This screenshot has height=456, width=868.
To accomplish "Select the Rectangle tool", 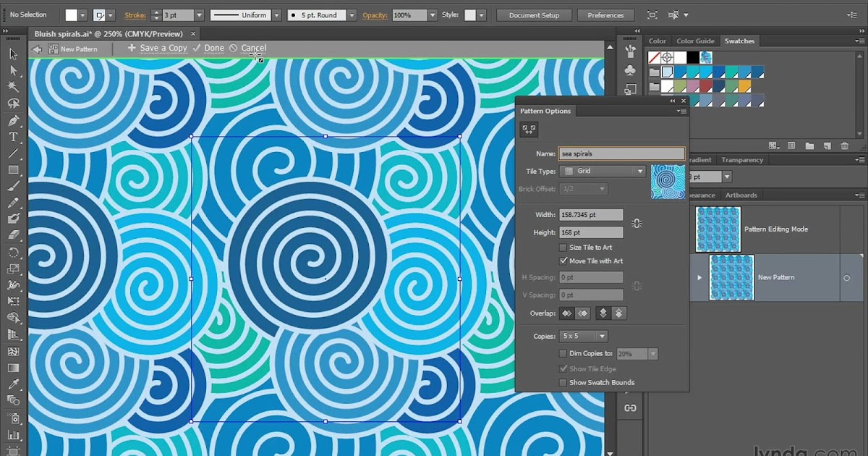I will coord(12,170).
